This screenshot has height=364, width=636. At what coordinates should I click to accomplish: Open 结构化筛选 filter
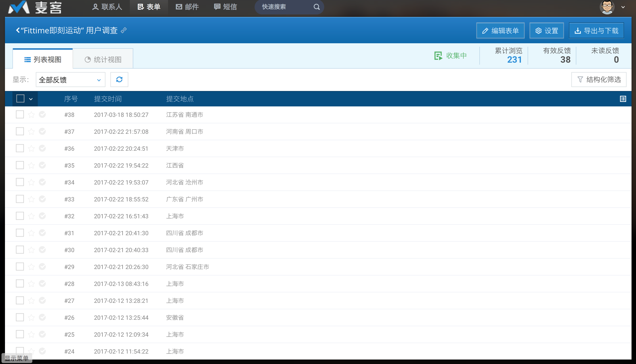point(599,80)
